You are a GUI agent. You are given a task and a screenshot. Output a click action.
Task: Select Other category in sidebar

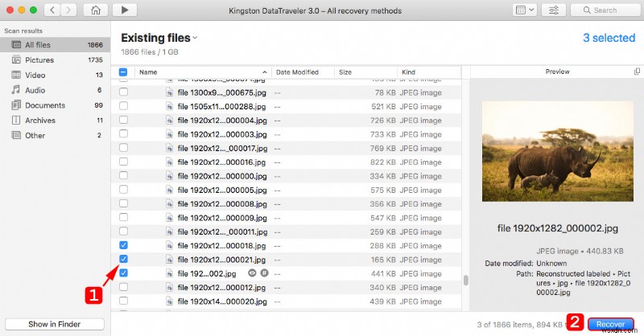coord(55,135)
